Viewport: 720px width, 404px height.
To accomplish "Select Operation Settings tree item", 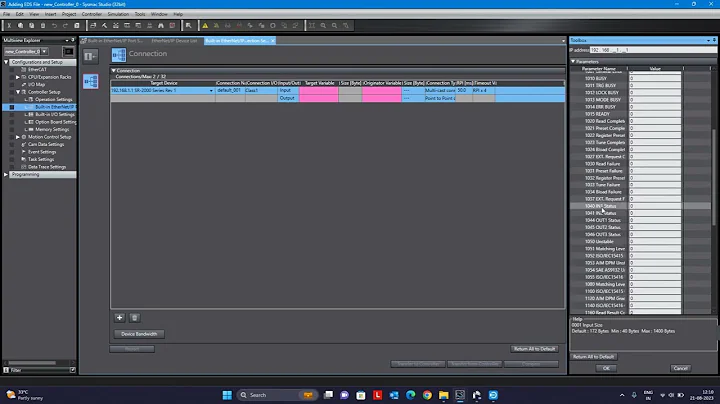I will point(54,100).
